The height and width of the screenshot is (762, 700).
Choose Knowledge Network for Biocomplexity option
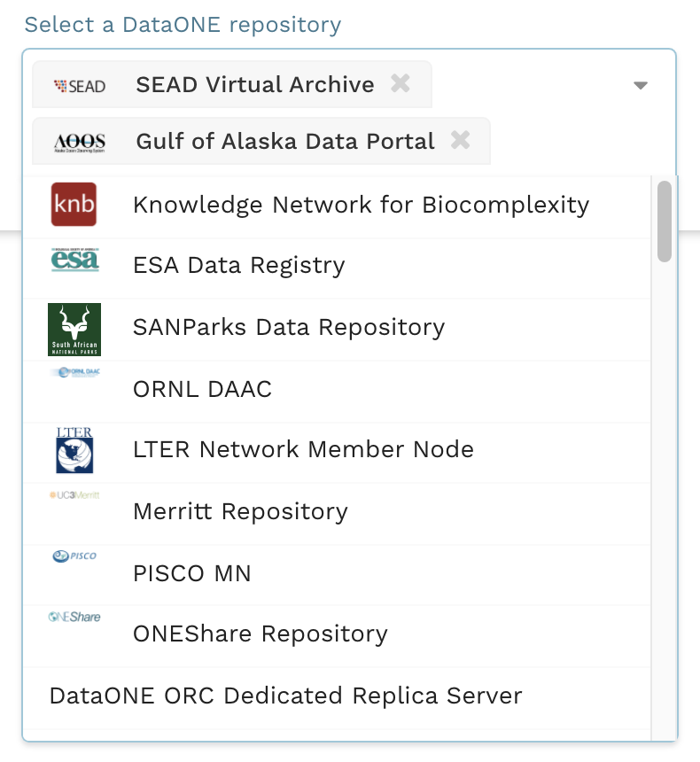click(x=361, y=205)
